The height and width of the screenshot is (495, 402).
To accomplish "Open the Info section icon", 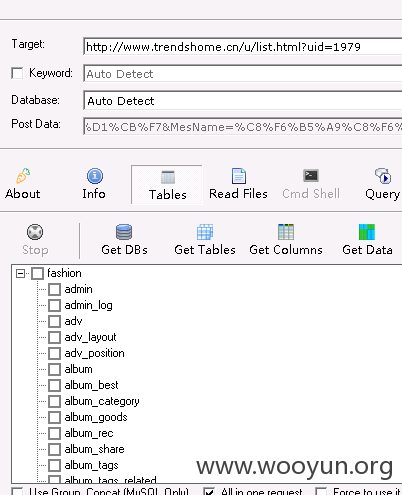I will (95, 176).
